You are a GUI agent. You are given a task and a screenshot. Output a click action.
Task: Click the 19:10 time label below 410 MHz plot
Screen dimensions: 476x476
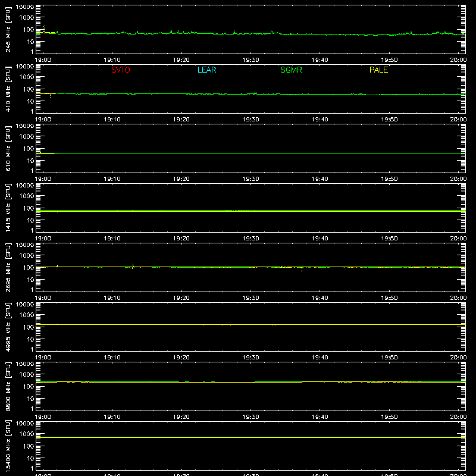click(112, 120)
